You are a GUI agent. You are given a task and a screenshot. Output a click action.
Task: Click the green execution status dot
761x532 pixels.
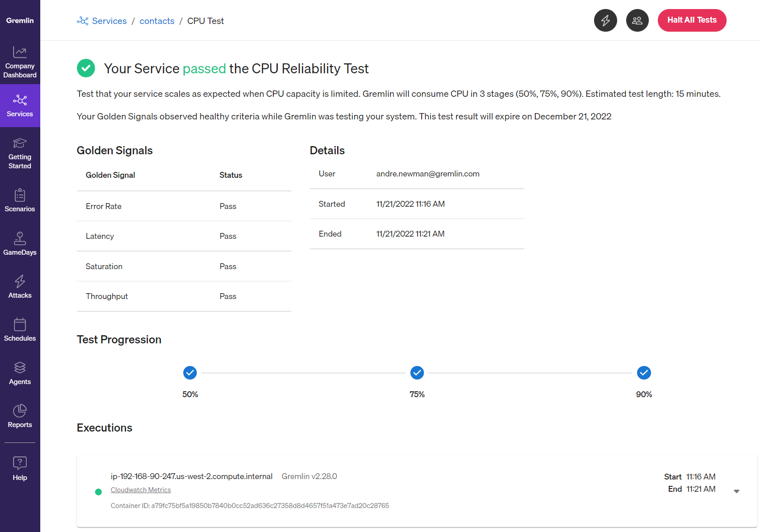click(x=98, y=492)
